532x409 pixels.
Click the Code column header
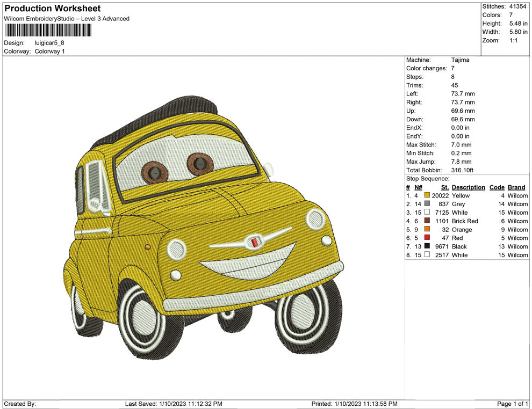coord(497,187)
